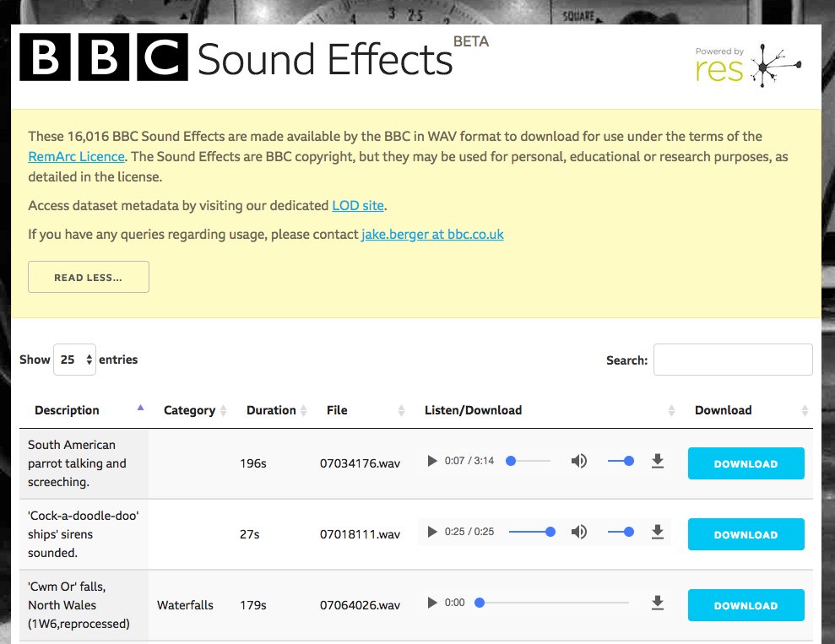Viewport: 835px width, 644px height.
Task: Seek on the Cwm Or falls progress slider
Action: click(x=551, y=603)
